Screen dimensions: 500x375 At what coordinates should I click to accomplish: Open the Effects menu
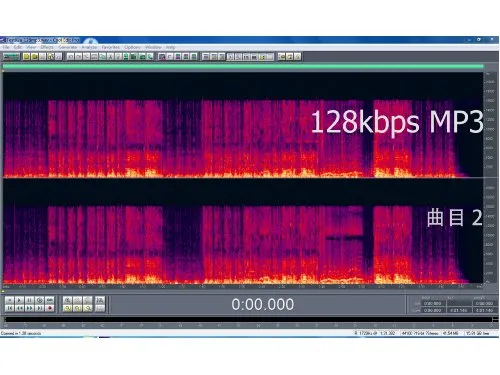[x=47, y=47]
